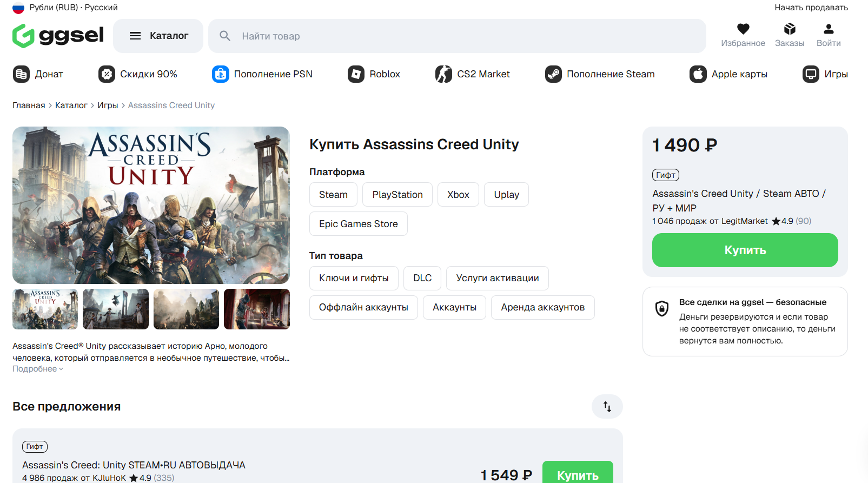Click Начать продавать link
Viewport: 868px width, 483px height.
point(811,8)
